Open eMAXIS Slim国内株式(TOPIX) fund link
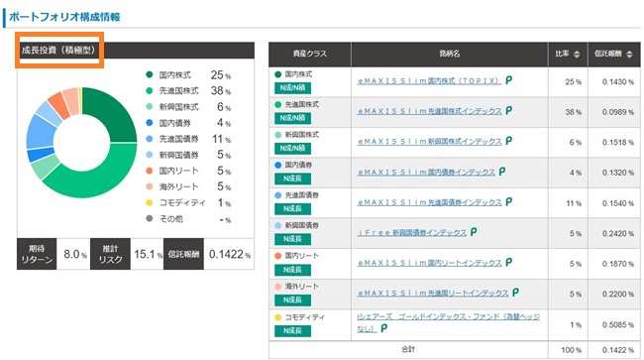This screenshot has width=644, height=360. pos(429,81)
